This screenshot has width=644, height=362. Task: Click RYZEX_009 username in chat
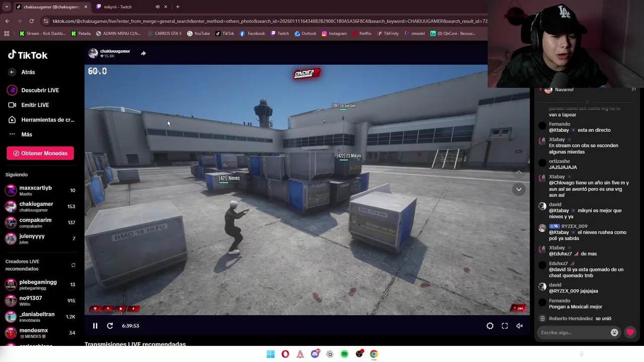coord(575,226)
